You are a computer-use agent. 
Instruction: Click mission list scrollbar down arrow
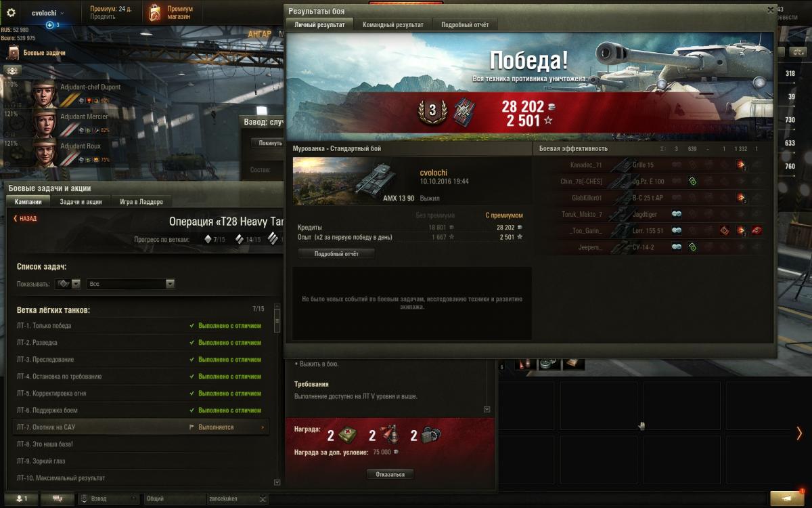277,482
